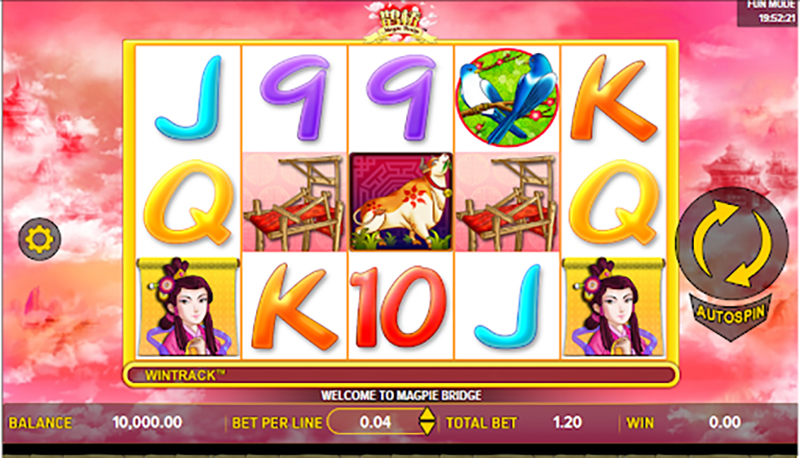Click the blue J on first reel

point(188,97)
